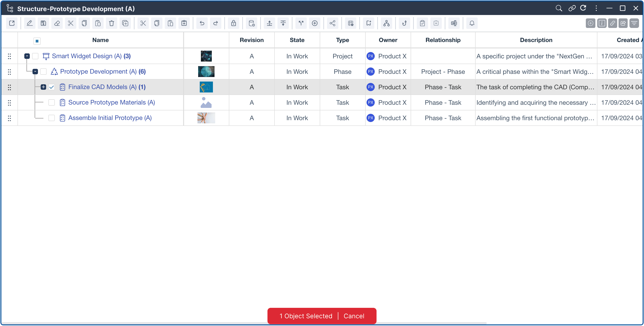Click the eraser icon in toolbar
Screen dimensions: 644x326
pos(57,23)
